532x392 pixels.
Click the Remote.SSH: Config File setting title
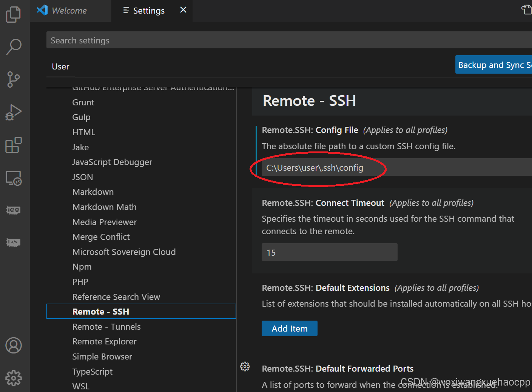point(310,130)
